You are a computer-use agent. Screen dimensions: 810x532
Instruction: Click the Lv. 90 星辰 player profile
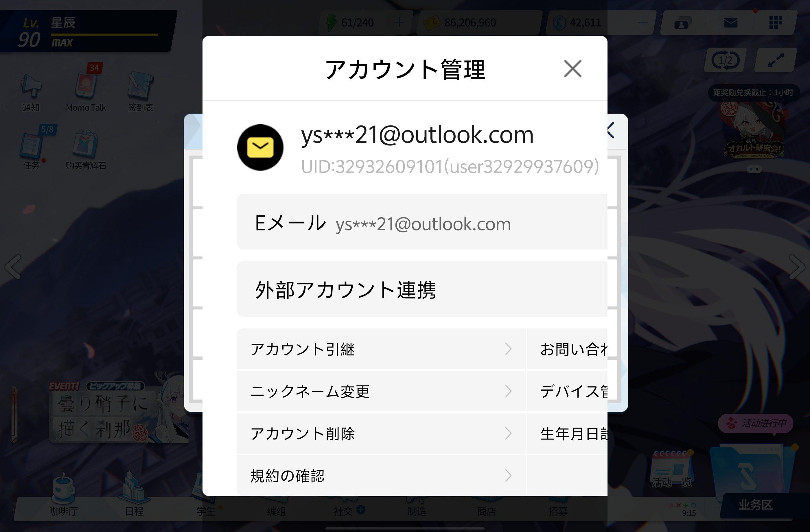click(88, 31)
